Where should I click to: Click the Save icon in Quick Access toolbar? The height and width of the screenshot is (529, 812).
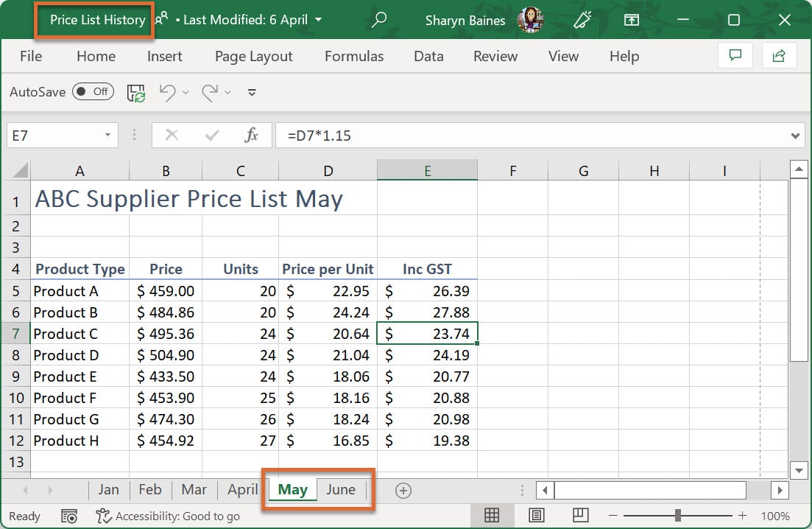point(136,92)
